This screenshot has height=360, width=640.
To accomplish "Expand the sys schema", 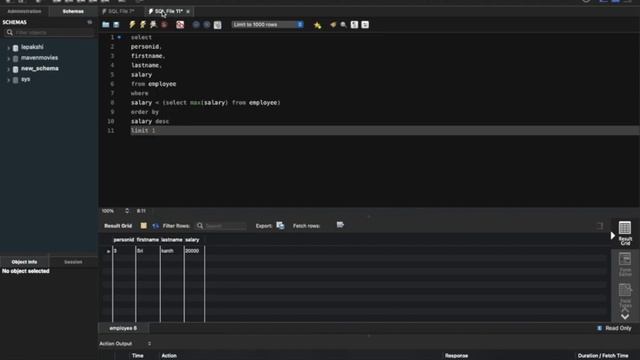I will pyautogui.click(x=9, y=80).
